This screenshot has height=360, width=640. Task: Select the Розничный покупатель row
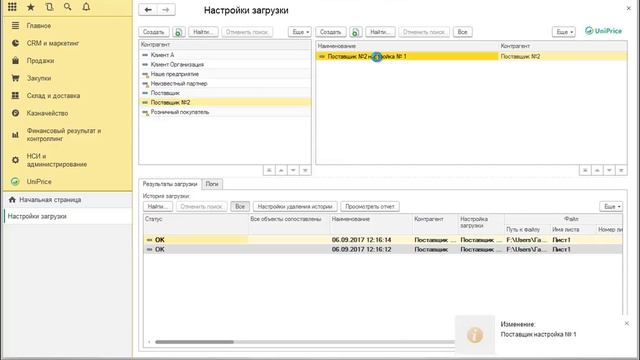[x=225, y=112]
